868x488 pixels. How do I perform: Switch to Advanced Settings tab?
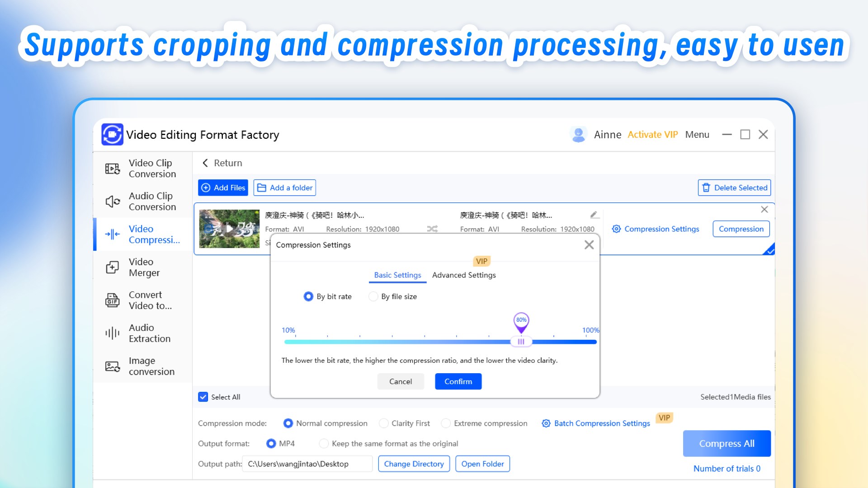point(463,275)
